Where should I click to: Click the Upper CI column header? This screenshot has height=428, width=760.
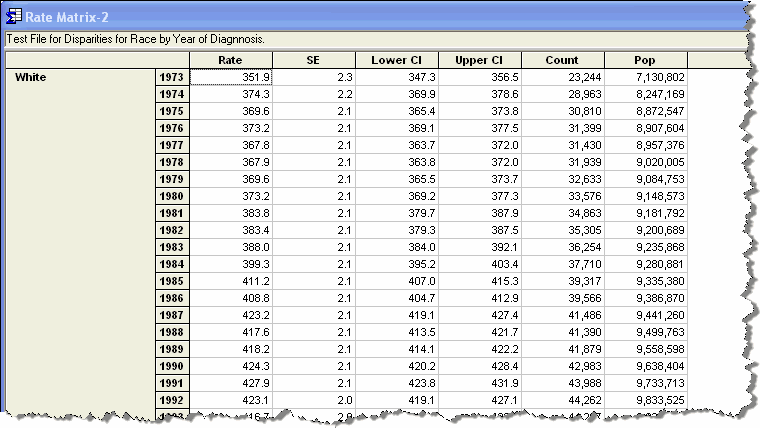tap(479, 60)
